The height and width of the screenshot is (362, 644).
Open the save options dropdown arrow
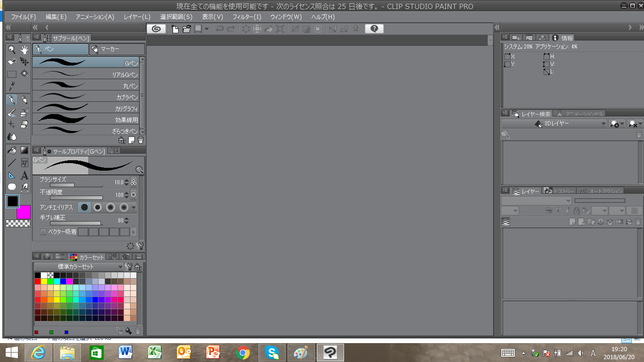coord(206,29)
